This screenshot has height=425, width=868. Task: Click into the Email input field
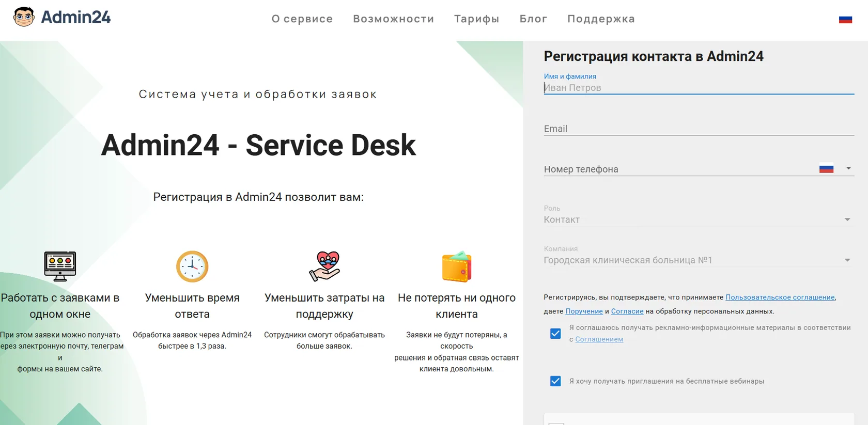(x=699, y=129)
